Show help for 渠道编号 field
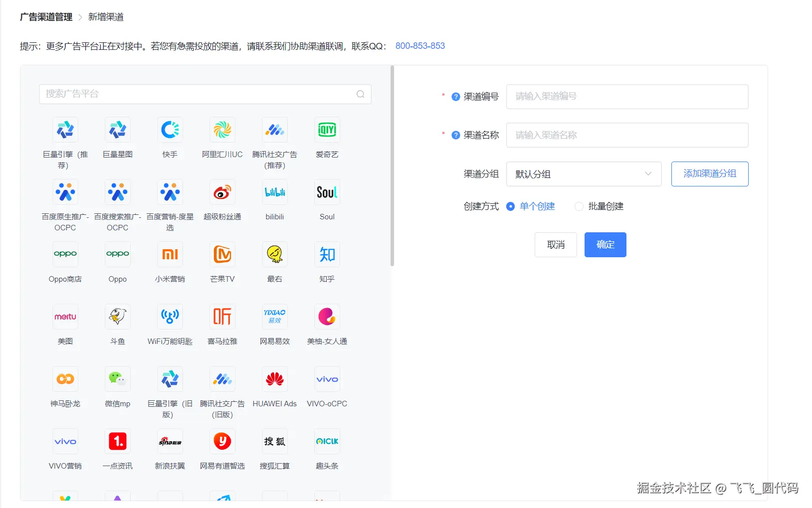 pyautogui.click(x=455, y=97)
